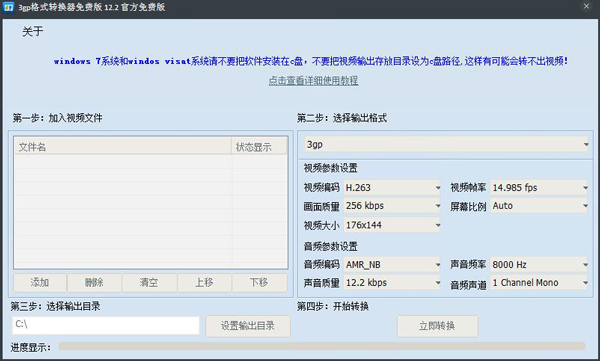Click the app icon in the title bar
600x361 pixels.
click(8, 7)
